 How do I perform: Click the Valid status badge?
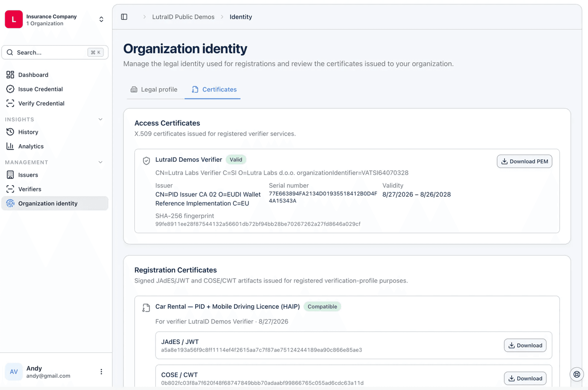pos(236,160)
